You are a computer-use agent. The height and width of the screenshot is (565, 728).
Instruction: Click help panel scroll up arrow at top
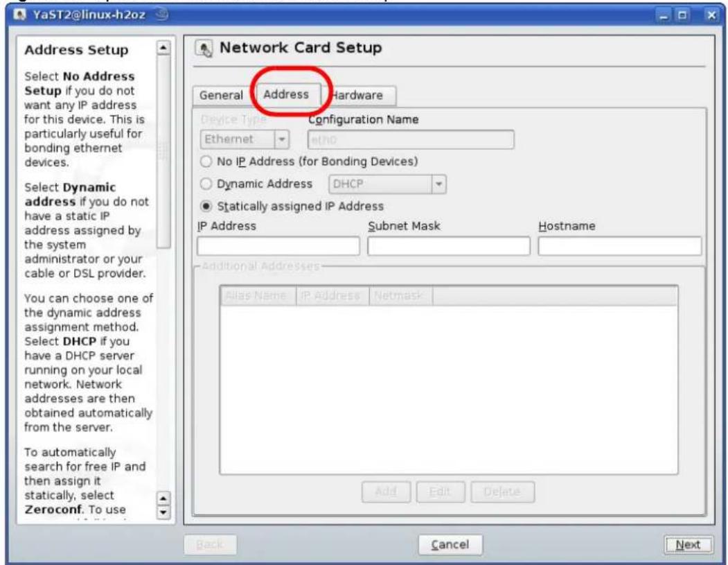[163, 48]
